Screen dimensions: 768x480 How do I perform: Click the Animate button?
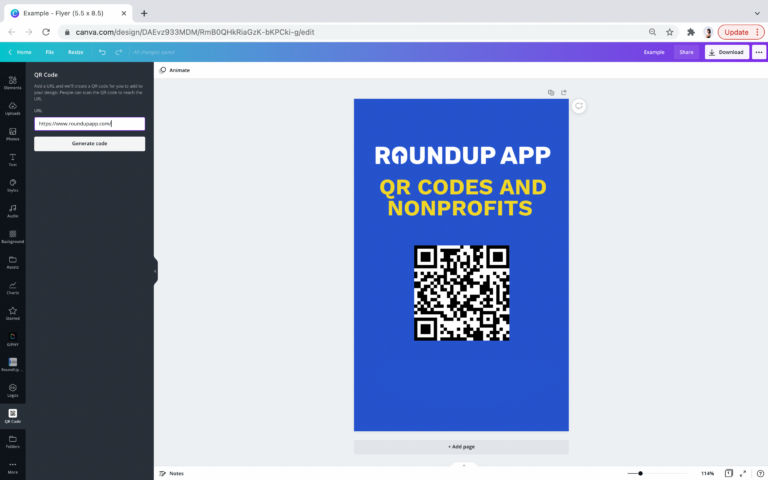[x=175, y=70]
